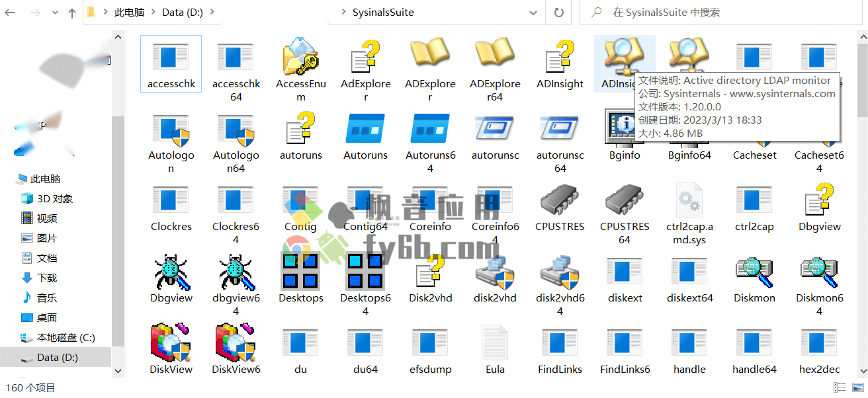This screenshot has height=398, width=868.
Task: Click Data (D:) in the address breadcrumb
Action: 182,13
